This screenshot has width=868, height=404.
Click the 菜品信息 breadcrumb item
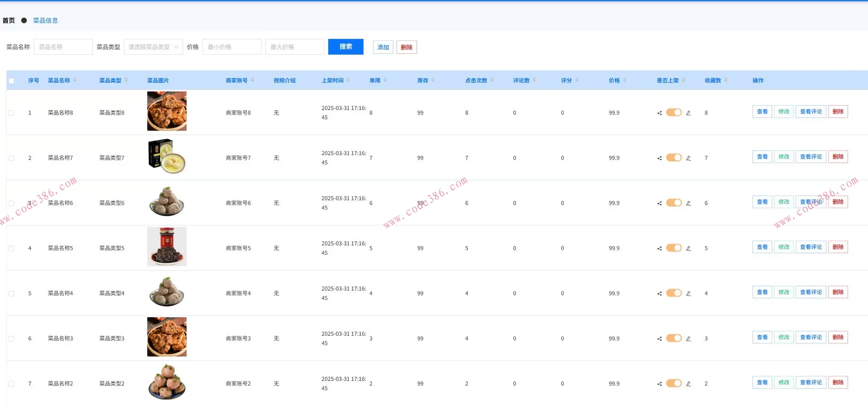[x=45, y=20]
